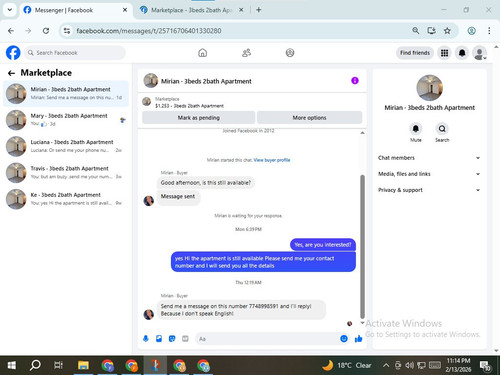
Task: Open Ke chat in conversation list
Action: 66,199
